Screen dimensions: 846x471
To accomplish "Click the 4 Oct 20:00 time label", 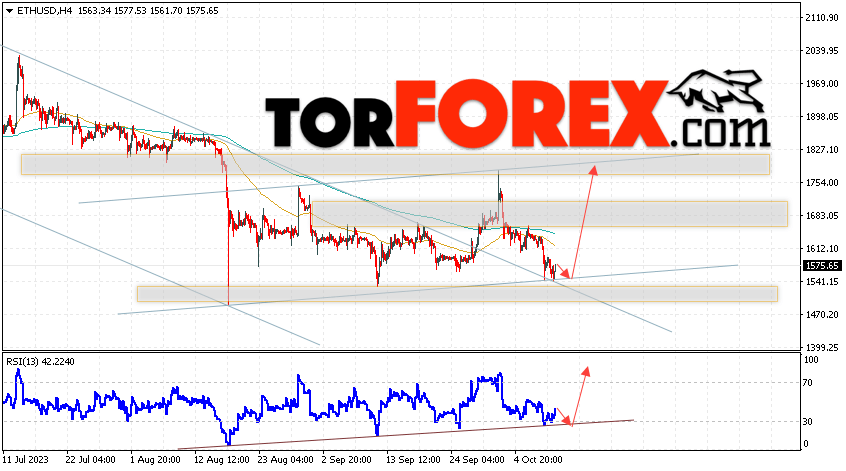I will click(x=538, y=460).
